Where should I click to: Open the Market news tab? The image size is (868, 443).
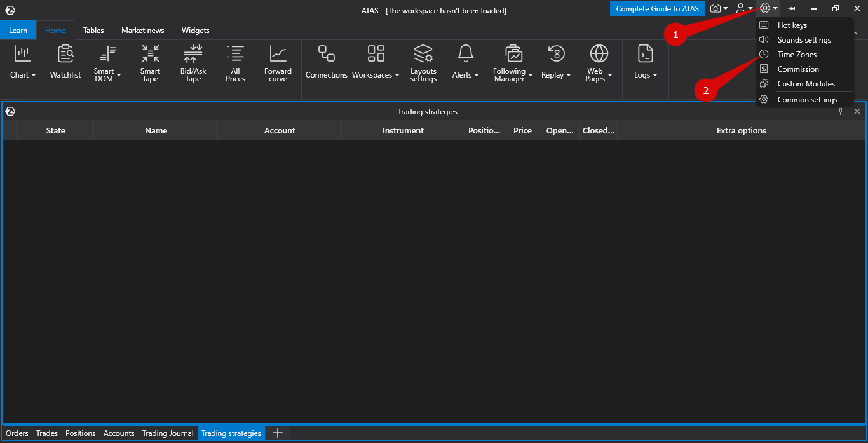click(143, 30)
